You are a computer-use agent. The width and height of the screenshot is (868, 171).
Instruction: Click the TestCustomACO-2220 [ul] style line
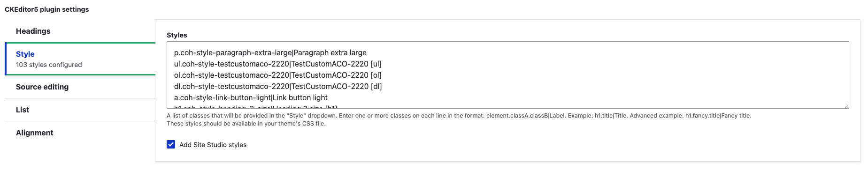click(277, 64)
